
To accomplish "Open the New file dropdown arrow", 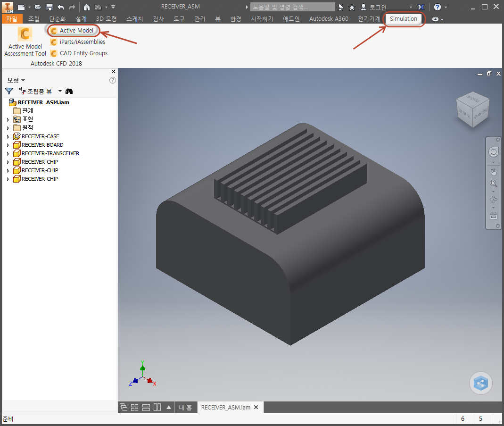I will pos(29,7).
